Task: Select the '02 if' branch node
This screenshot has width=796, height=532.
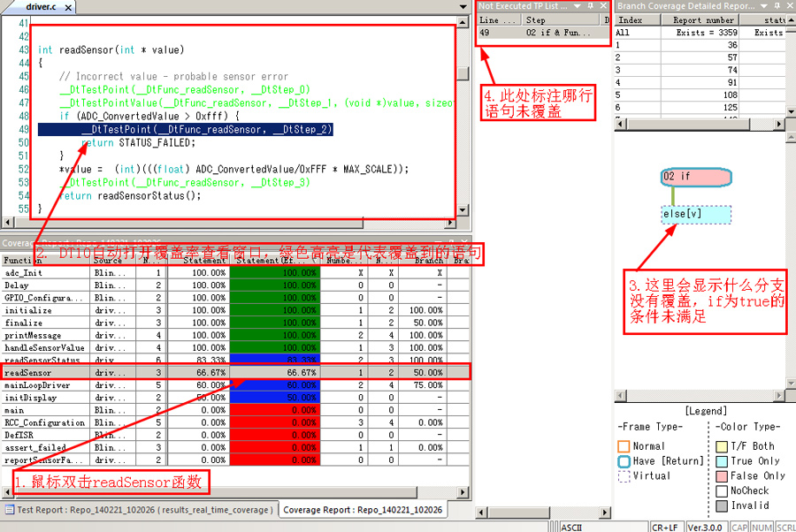Action: [696, 177]
